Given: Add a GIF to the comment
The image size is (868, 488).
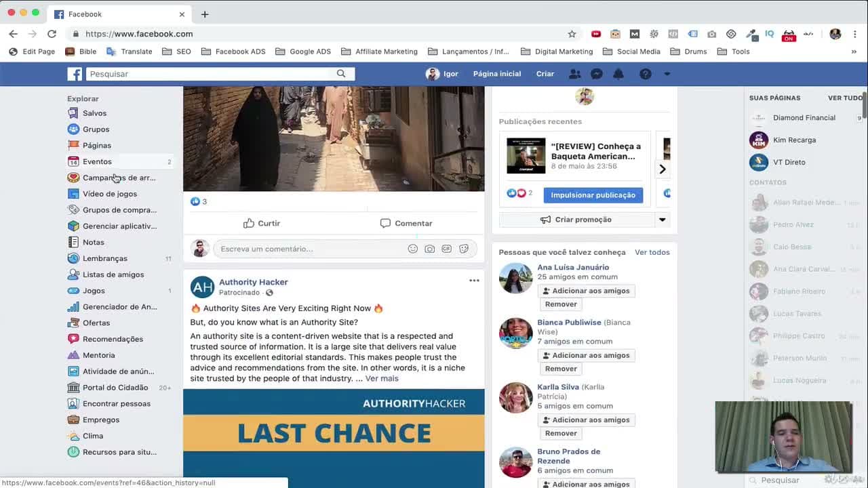Looking at the screenshot, I should click(446, 249).
